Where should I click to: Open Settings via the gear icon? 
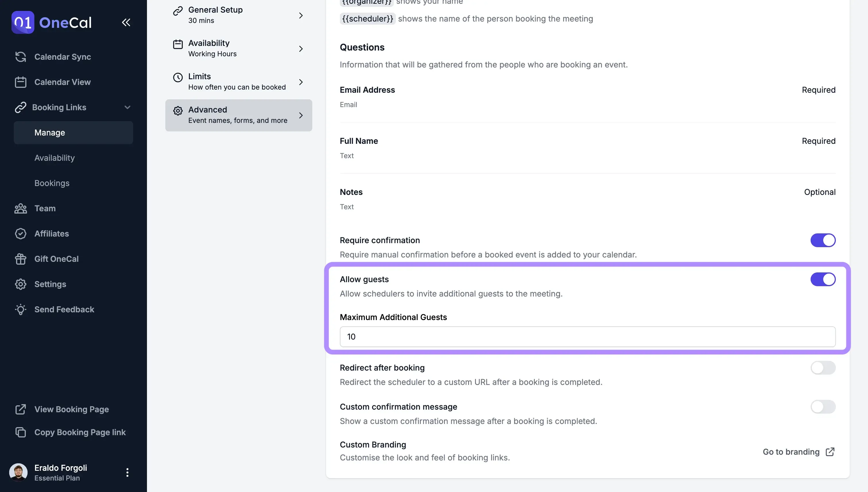tap(21, 284)
